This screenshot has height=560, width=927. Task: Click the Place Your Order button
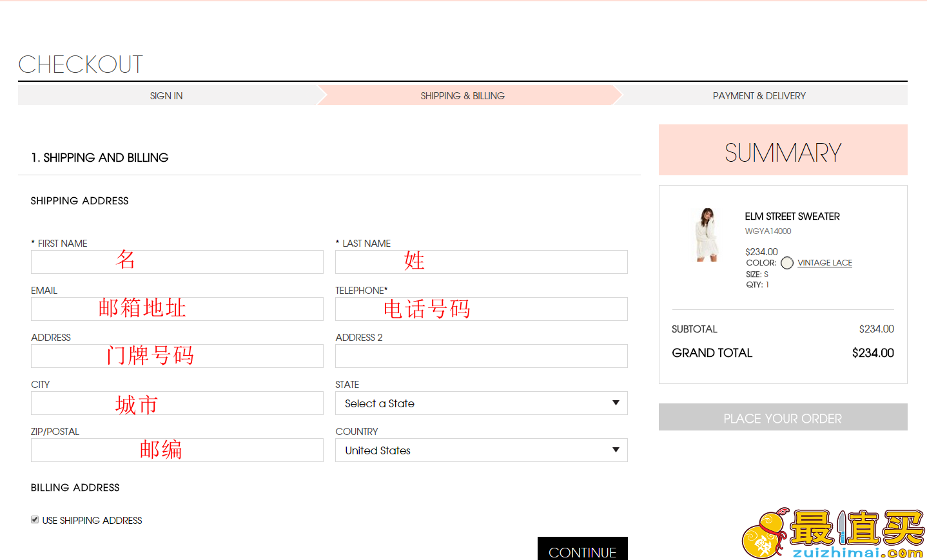point(783,417)
